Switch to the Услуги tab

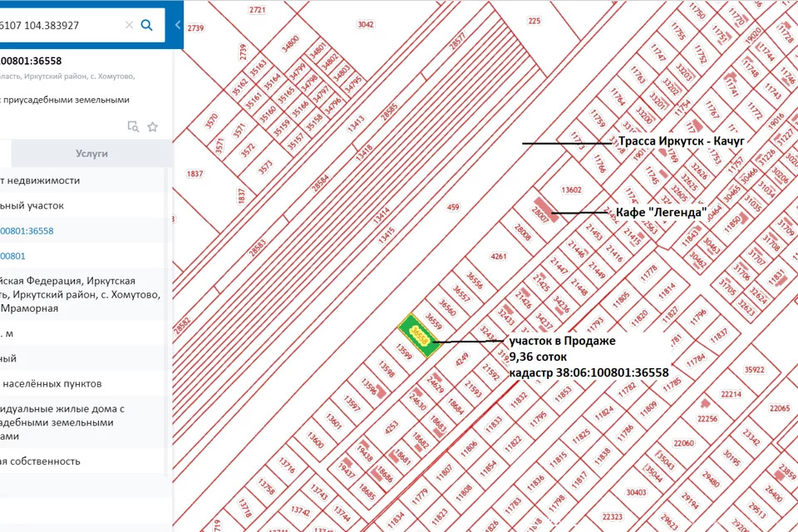(x=91, y=154)
